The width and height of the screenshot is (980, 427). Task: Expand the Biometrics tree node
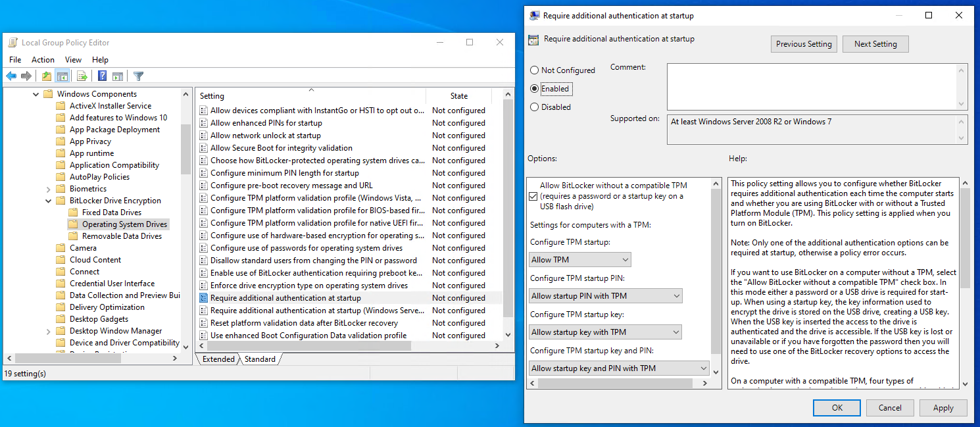48,189
